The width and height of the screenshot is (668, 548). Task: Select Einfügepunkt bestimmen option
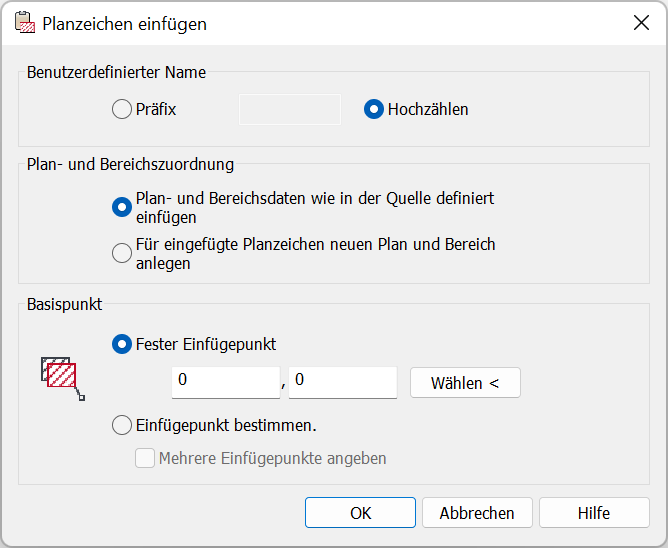[x=122, y=425]
